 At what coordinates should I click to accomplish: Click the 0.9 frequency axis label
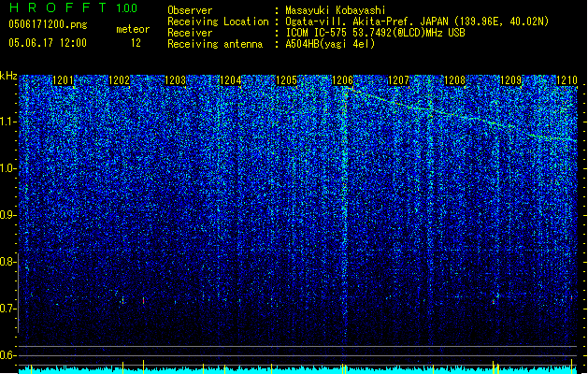(x=8, y=215)
